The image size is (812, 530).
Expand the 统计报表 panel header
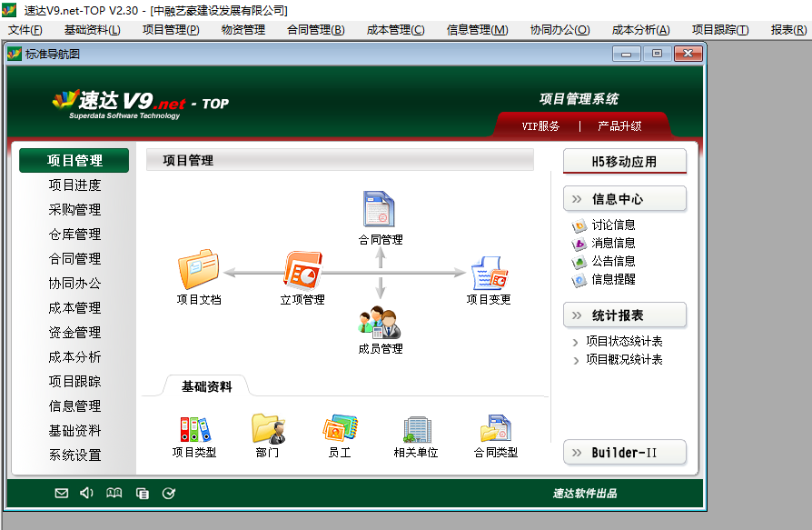(625, 315)
